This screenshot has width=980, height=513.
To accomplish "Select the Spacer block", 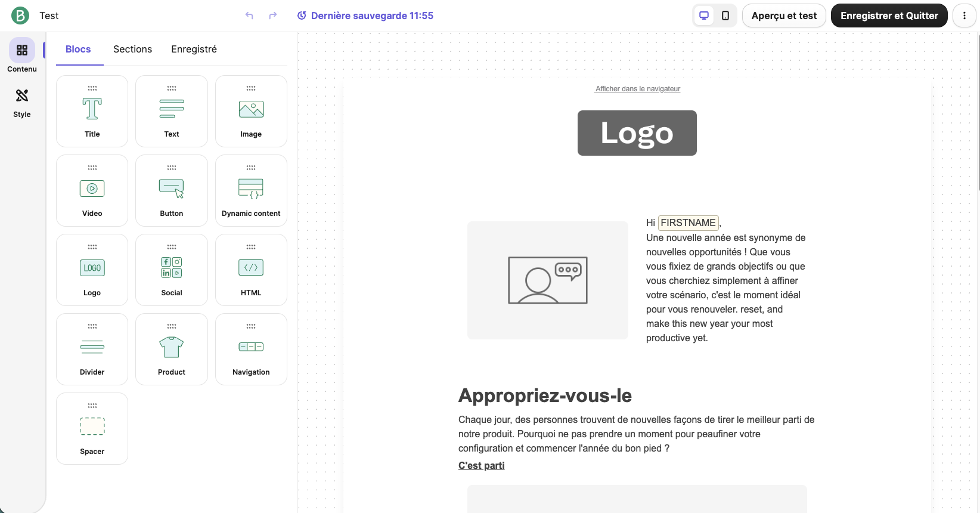I will coord(92,429).
